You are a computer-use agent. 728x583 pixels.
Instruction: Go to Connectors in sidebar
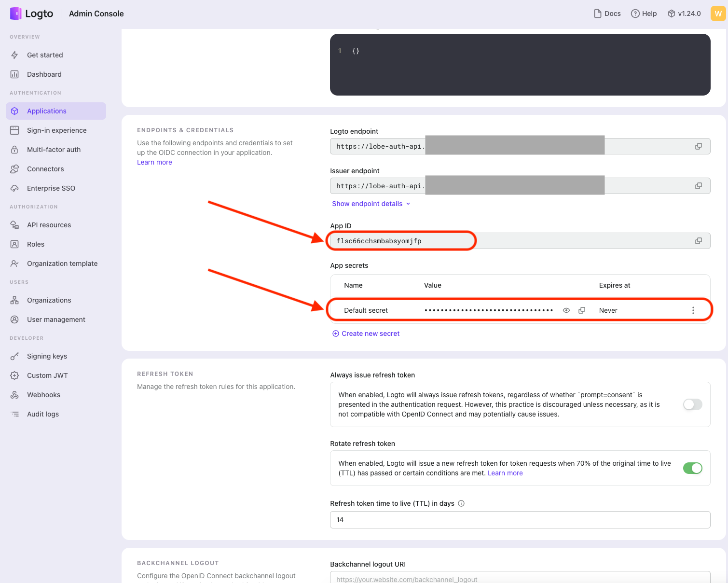pyautogui.click(x=45, y=169)
